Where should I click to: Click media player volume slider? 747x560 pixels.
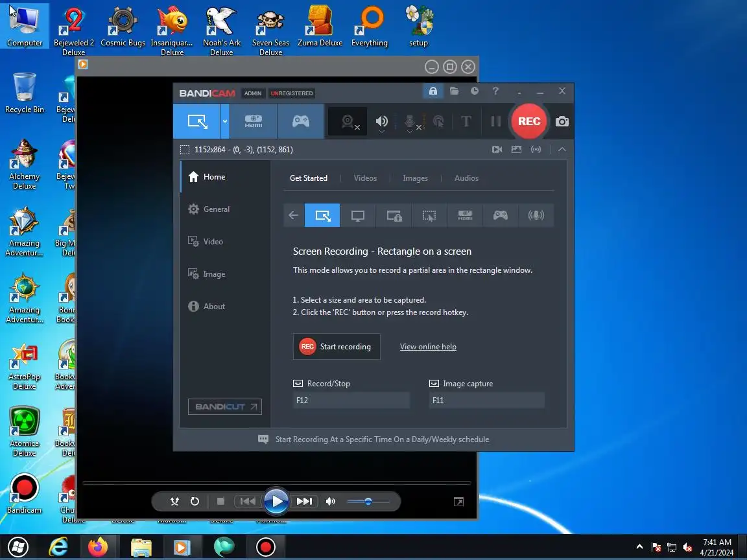click(368, 502)
